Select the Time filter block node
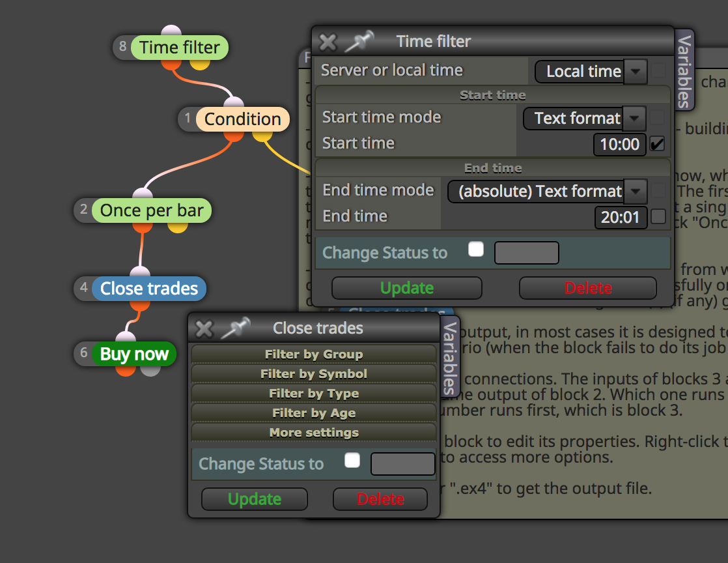This screenshot has width=728, height=563. click(179, 48)
